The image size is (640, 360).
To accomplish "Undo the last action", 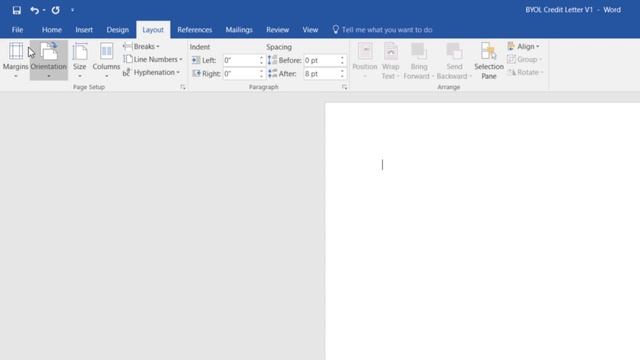I will click(35, 10).
